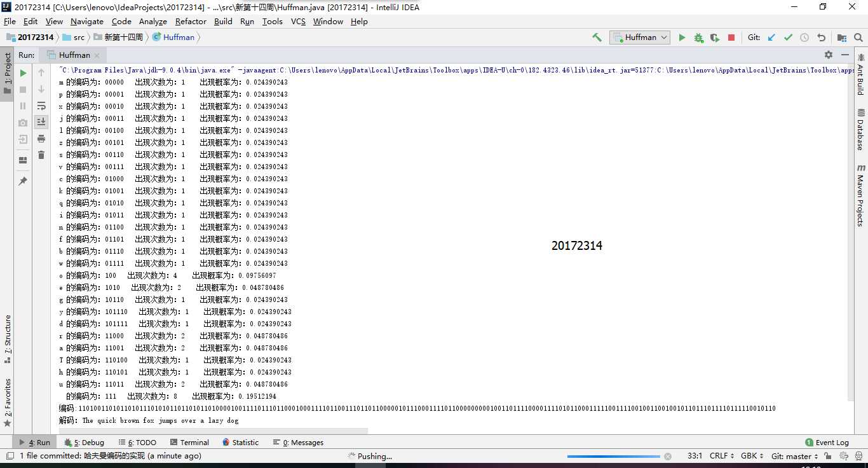This screenshot has width=868, height=468.
Task: Switch to 5: Debug tool window
Action: (84, 443)
